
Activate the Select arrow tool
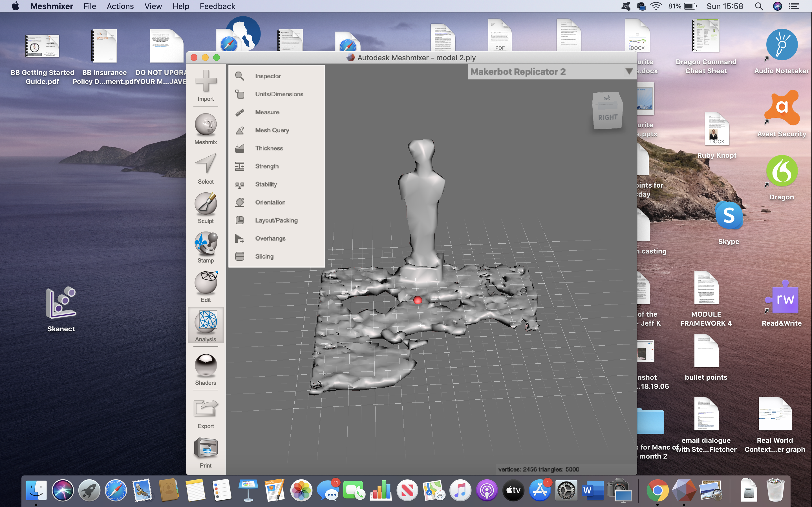pyautogui.click(x=206, y=164)
